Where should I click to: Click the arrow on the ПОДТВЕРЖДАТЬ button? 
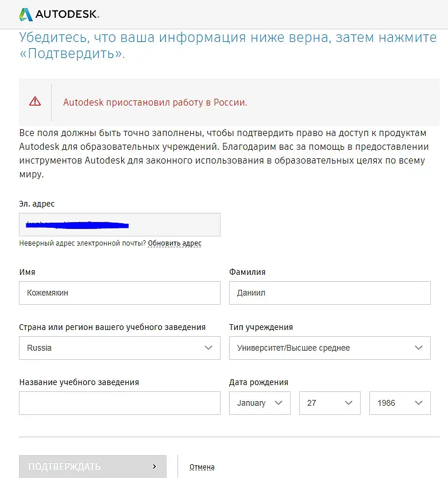[x=154, y=467]
